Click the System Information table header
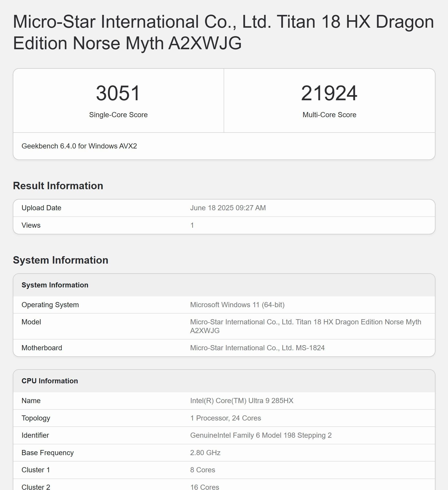The image size is (448, 490). pyautogui.click(x=55, y=285)
